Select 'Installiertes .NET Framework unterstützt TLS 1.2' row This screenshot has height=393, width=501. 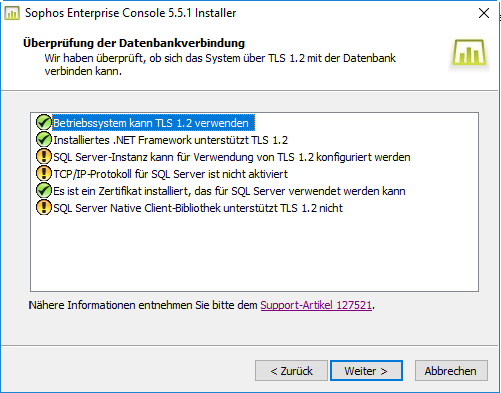[x=170, y=140]
